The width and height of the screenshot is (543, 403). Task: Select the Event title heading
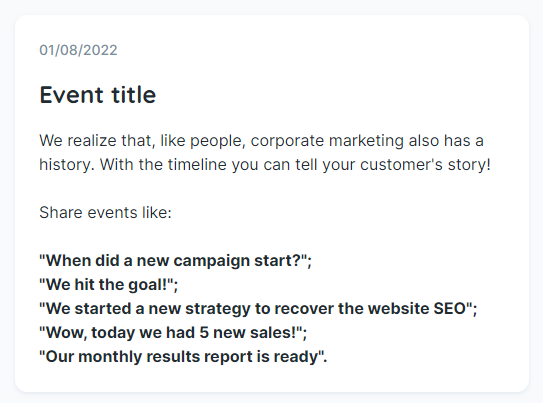pyautogui.click(x=98, y=95)
